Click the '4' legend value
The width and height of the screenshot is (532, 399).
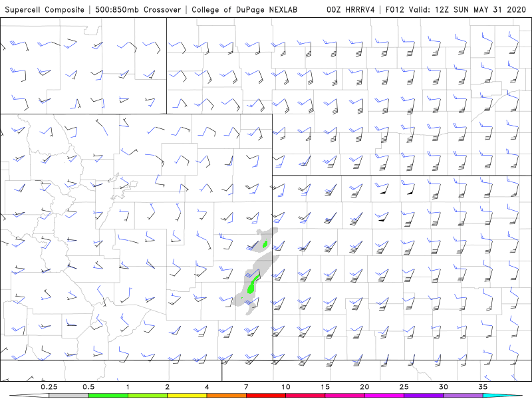tap(207, 387)
